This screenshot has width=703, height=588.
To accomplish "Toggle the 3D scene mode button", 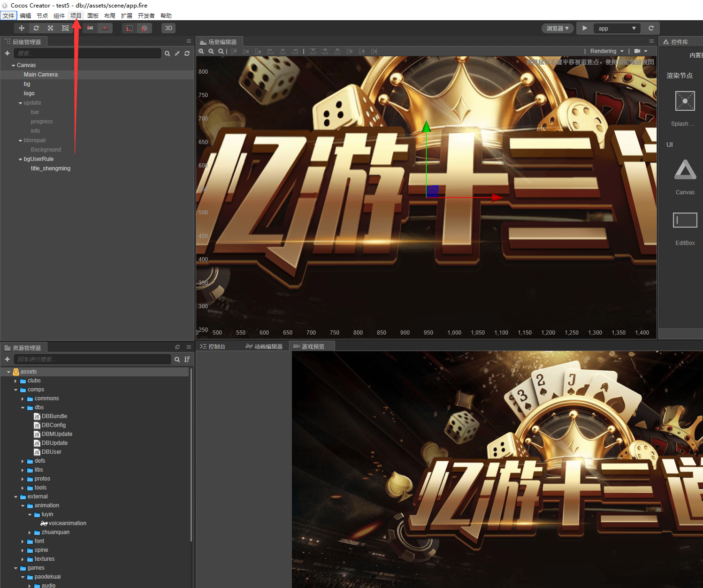I will point(168,28).
